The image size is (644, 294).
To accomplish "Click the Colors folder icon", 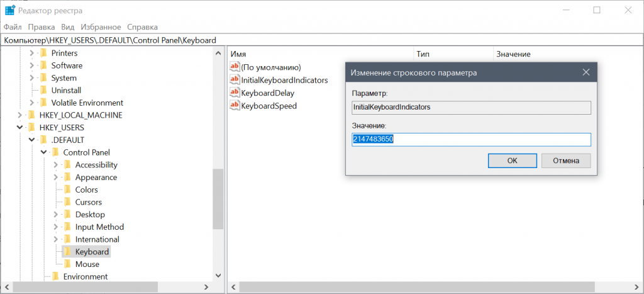I will pyautogui.click(x=67, y=189).
